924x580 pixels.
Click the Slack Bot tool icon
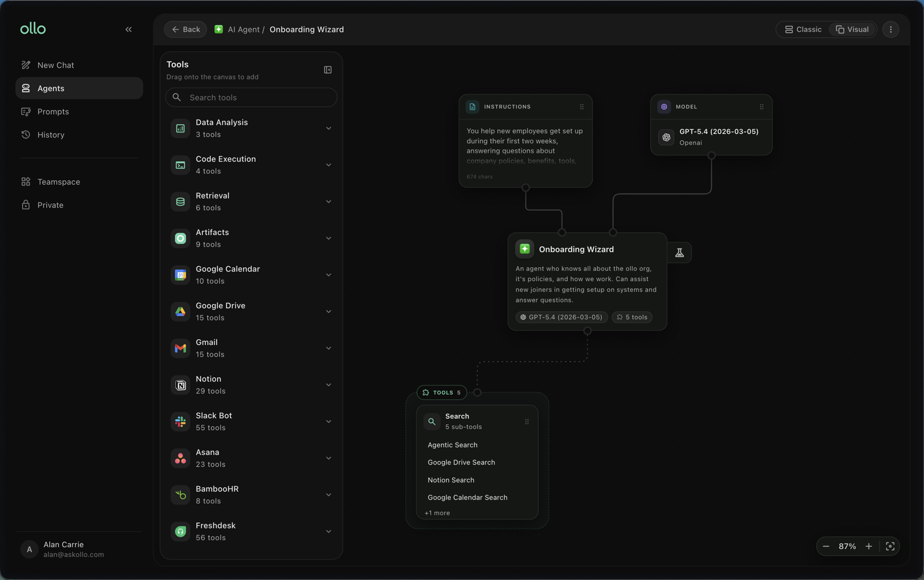pyautogui.click(x=181, y=421)
